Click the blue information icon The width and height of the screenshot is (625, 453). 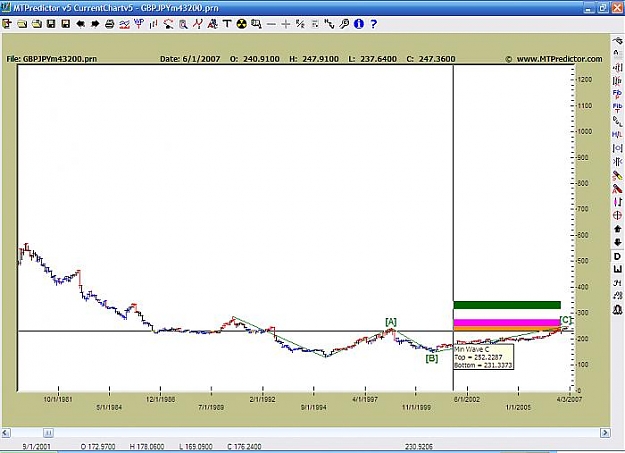[x=359, y=24]
